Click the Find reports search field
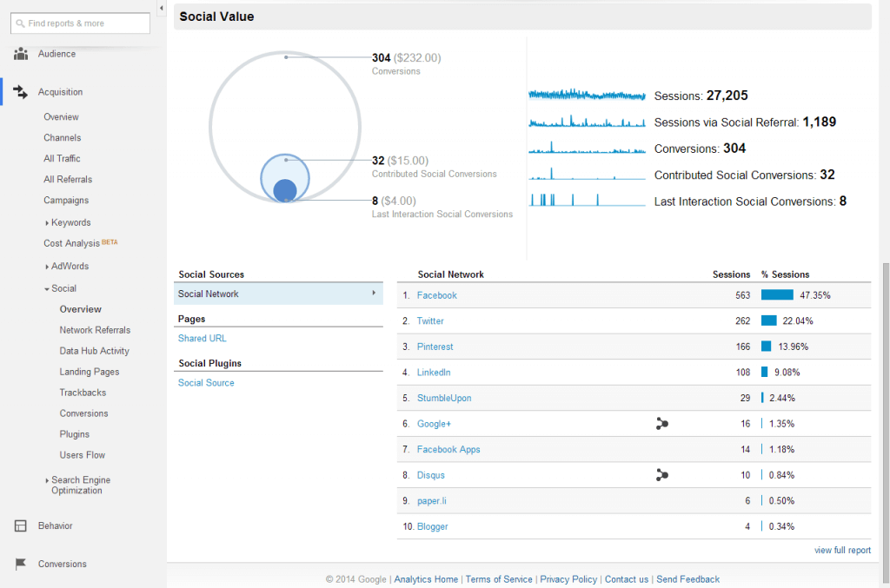Viewport: 890px width, 588px height. (80, 23)
